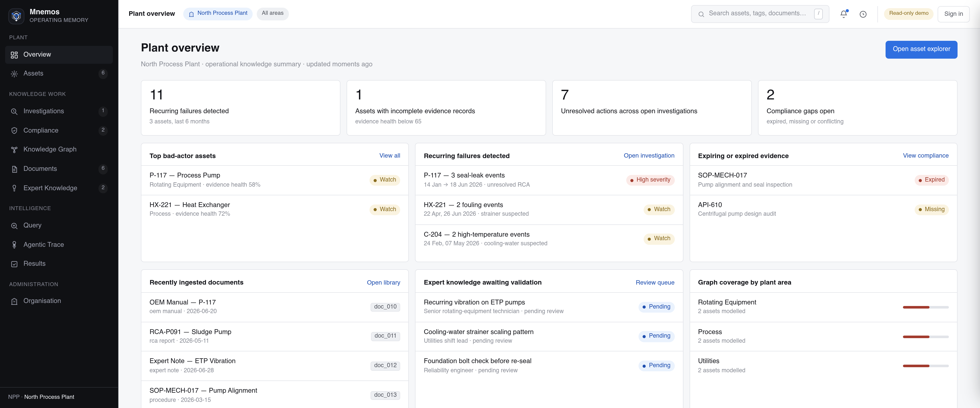Follow the View compliance link
Screen dimensions: 980x408
926,156
